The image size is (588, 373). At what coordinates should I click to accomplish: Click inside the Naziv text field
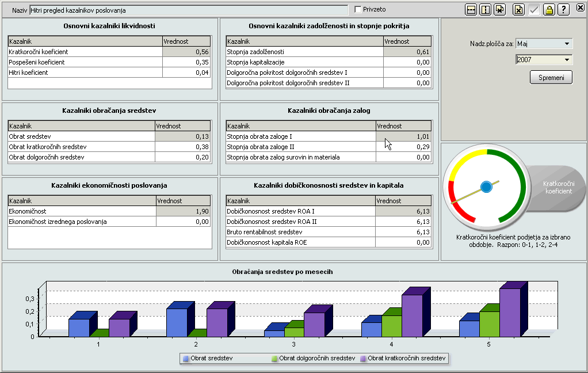[x=189, y=10]
